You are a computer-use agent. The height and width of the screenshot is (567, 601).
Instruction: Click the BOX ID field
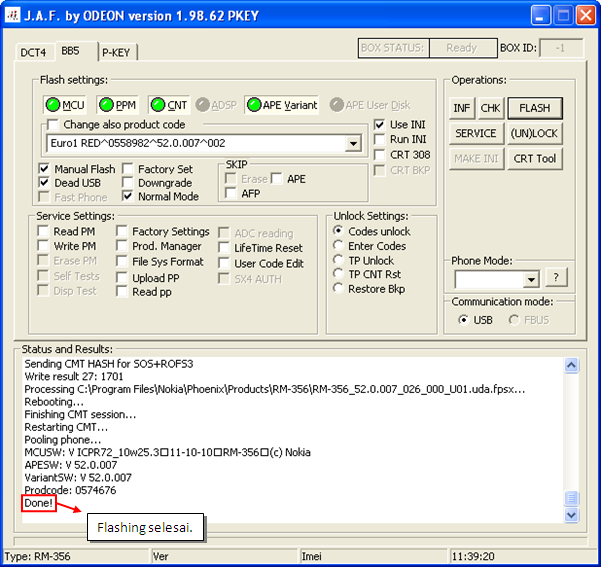(561, 48)
